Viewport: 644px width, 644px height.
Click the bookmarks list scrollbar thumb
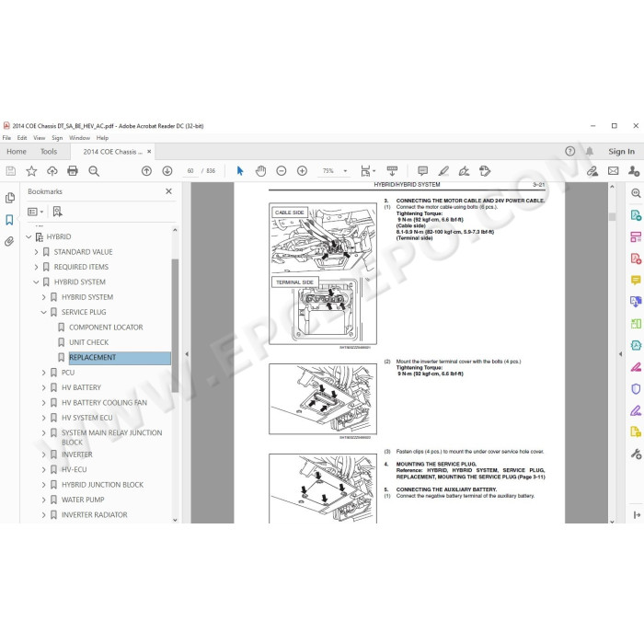tap(175, 326)
